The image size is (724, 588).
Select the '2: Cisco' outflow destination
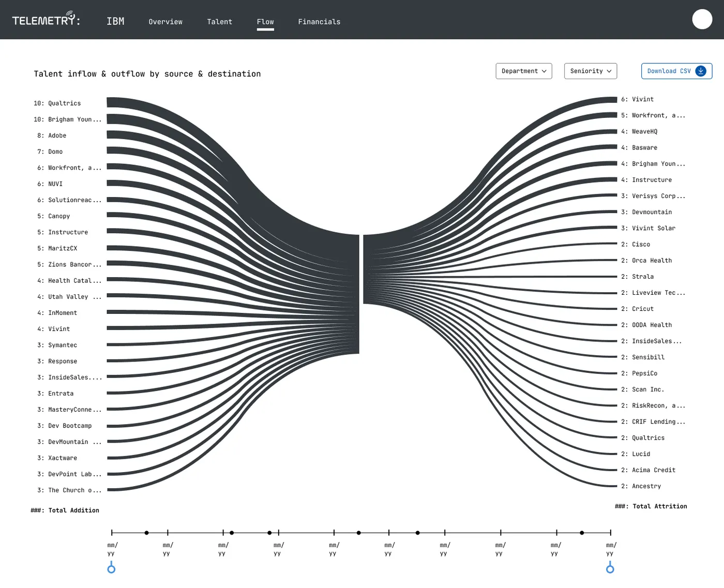tap(636, 244)
